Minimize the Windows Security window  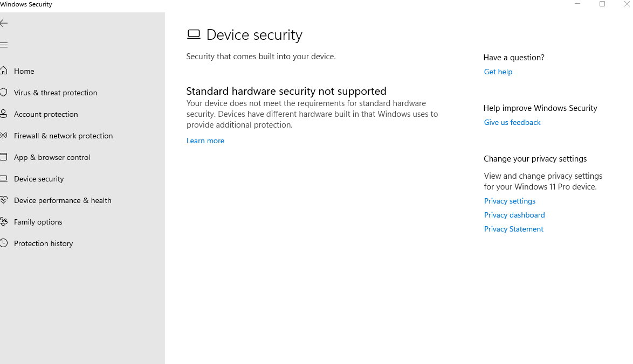point(577,4)
